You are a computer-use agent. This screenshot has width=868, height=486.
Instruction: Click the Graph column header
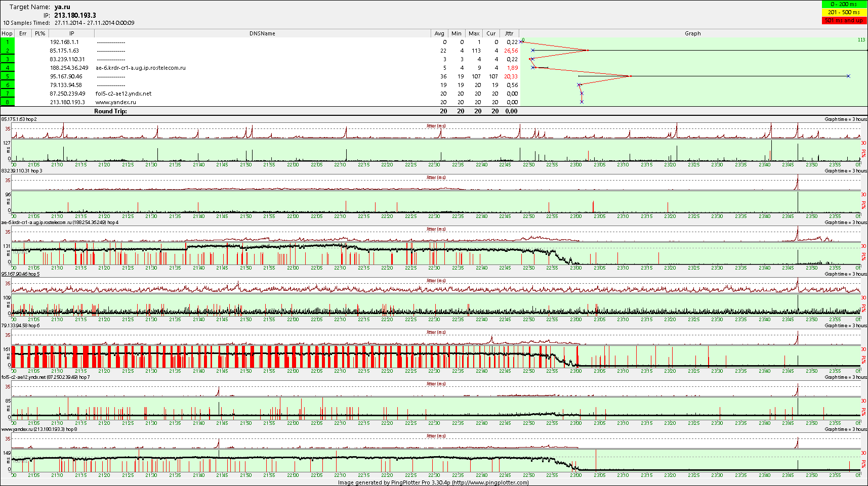click(692, 33)
